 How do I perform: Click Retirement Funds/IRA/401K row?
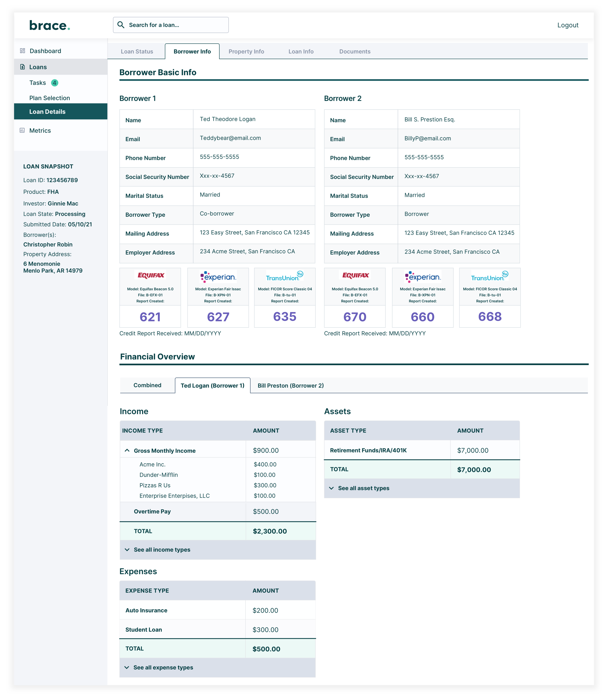tap(422, 450)
